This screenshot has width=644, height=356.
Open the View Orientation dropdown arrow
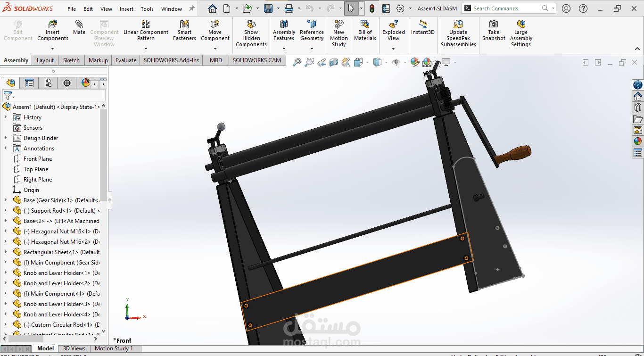tap(367, 62)
